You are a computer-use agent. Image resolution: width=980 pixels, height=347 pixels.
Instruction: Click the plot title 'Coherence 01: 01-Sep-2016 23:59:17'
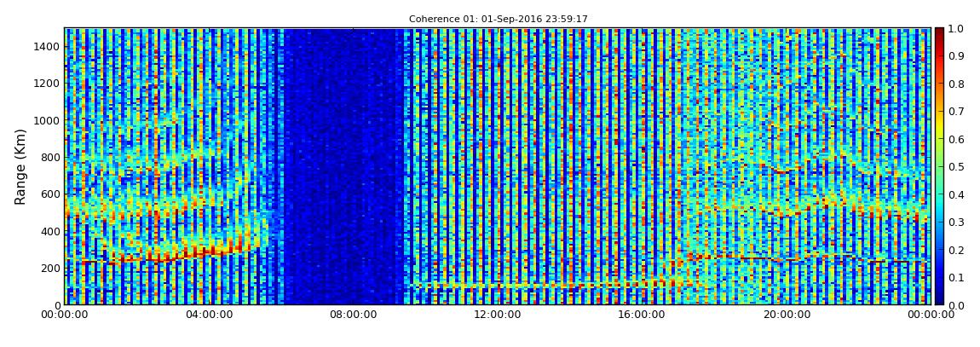499,20
